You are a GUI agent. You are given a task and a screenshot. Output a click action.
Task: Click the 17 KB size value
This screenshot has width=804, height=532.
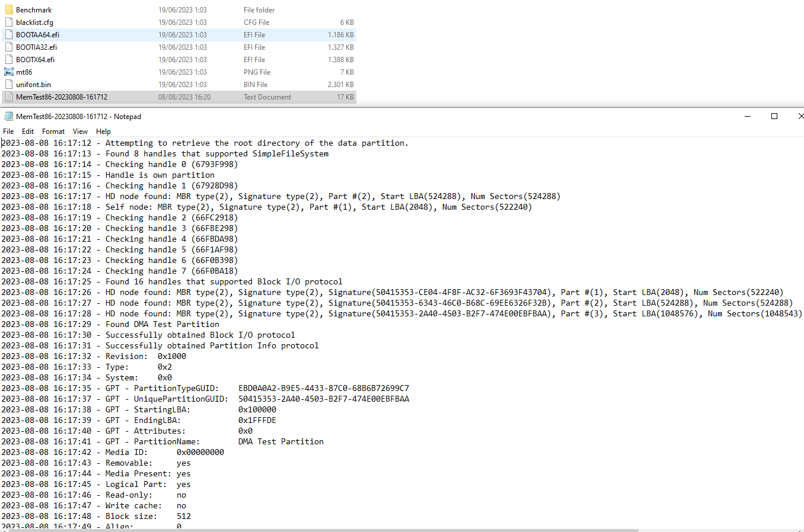coord(346,97)
